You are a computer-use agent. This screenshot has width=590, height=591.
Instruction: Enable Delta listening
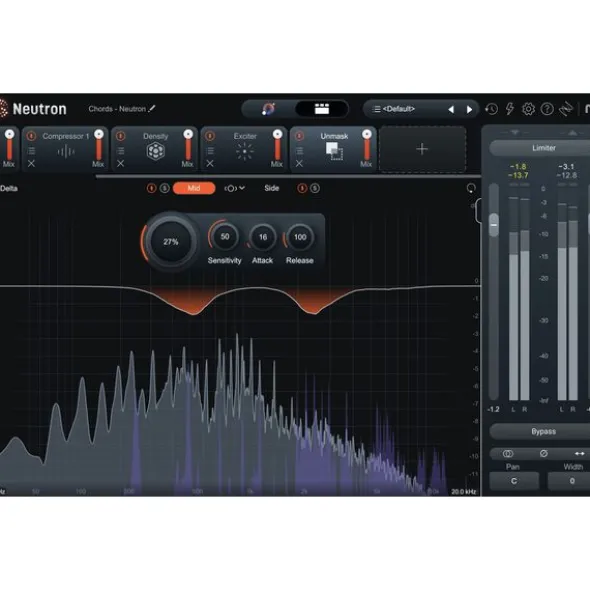point(9,188)
